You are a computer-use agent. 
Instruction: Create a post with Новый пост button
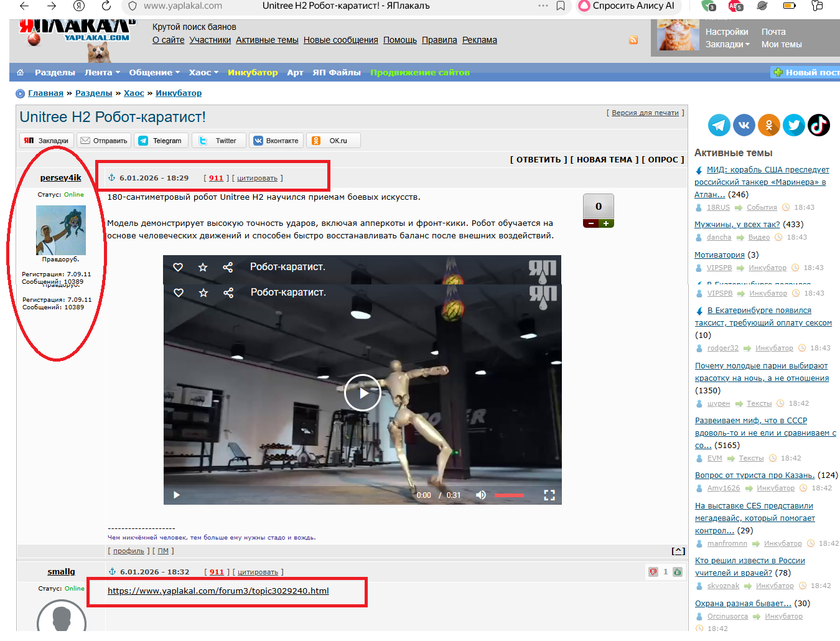point(806,72)
